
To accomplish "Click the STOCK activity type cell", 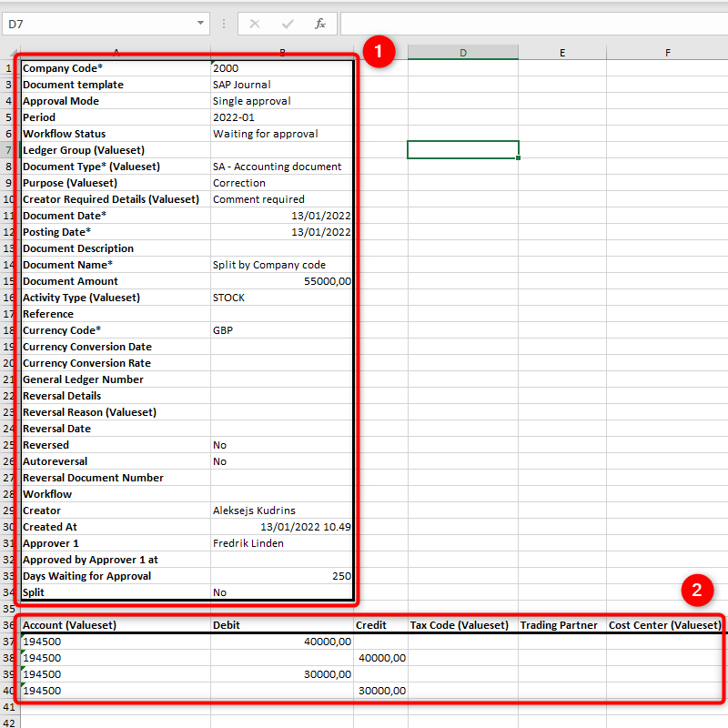I will click(x=281, y=298).
